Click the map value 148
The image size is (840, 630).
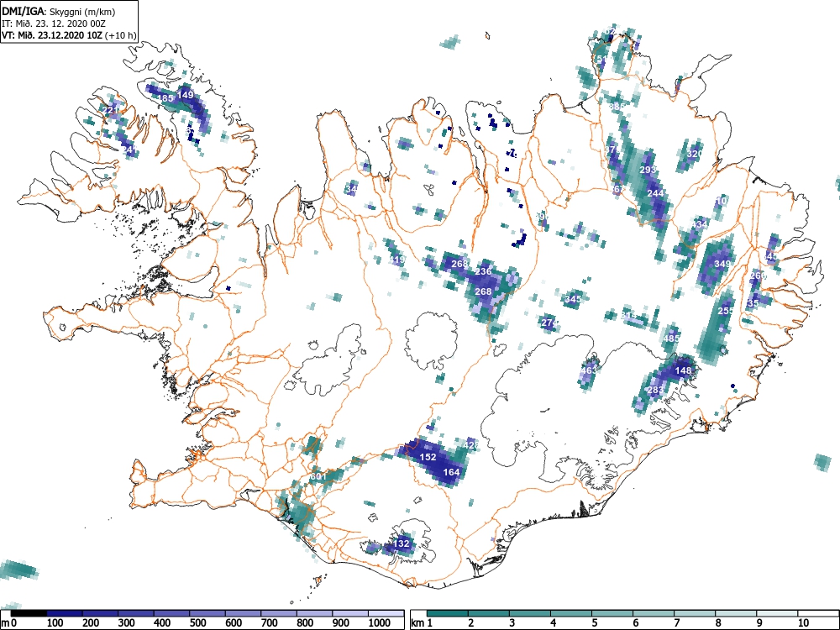[x=683, y=370]
